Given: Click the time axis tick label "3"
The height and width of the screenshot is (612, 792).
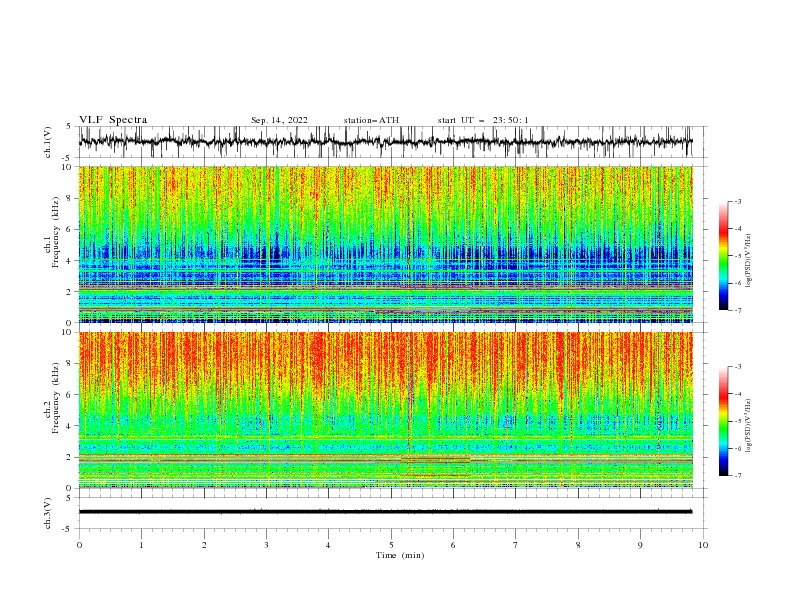Looking at the screenshot, I should [266, 545].
